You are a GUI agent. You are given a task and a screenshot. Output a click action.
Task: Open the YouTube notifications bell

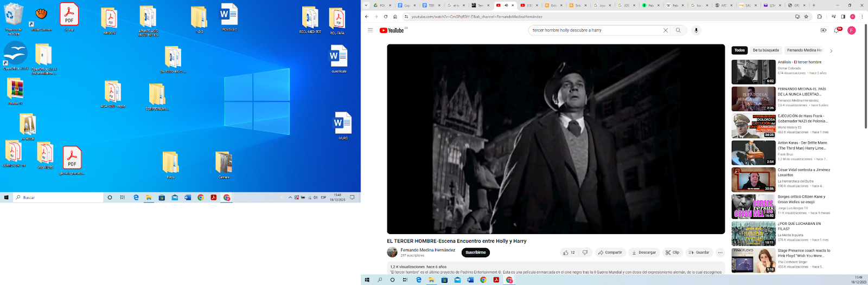[x=837, y=30]
